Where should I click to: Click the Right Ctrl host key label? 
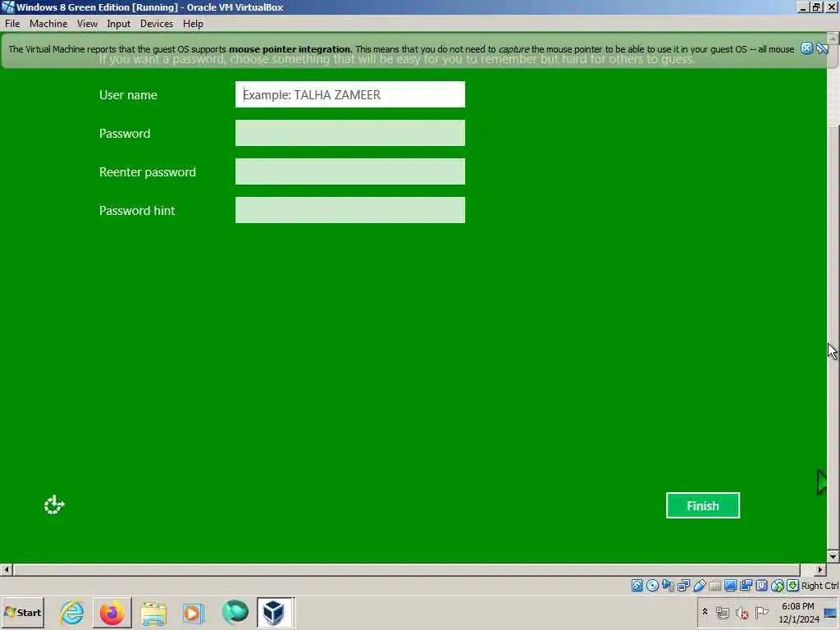pyautogui.click(x=819, y=586)
